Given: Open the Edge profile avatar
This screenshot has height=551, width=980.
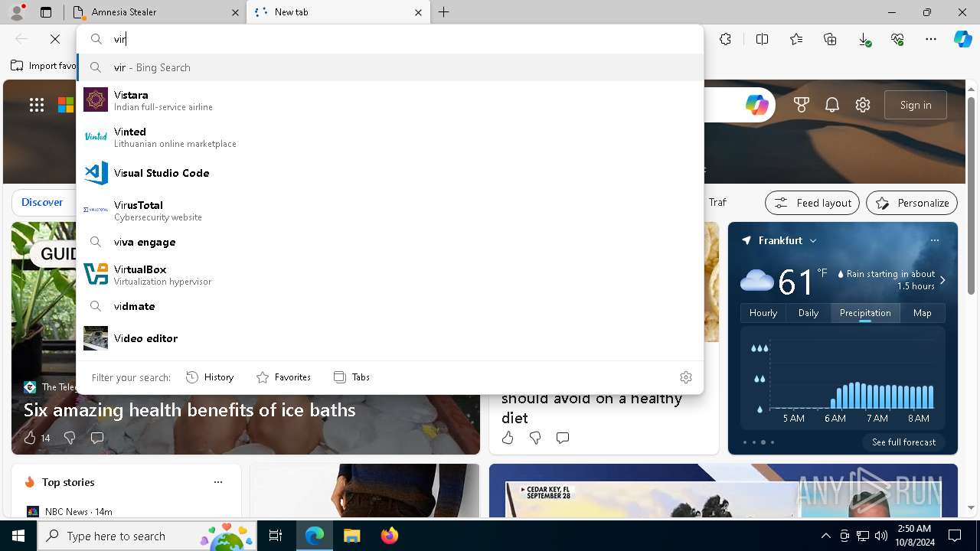Looking at the screenshot, I should point(18,12).
